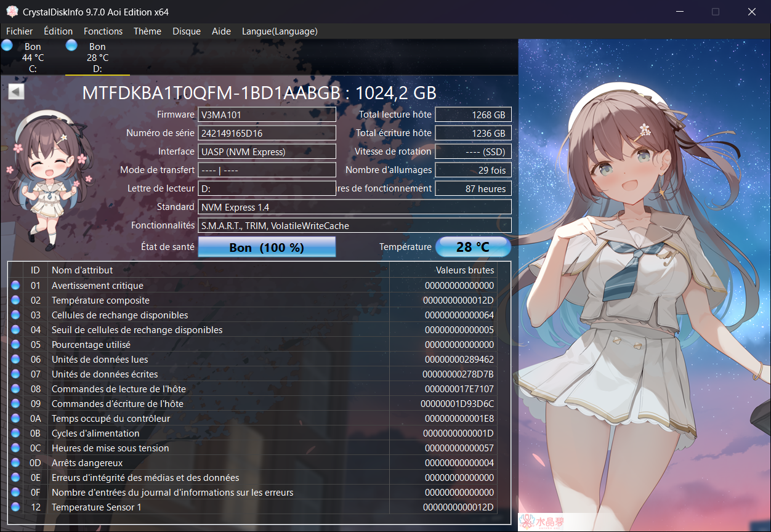
Task: Click status orb of Temps occupé du contrôleur
Action: [15, 418]
